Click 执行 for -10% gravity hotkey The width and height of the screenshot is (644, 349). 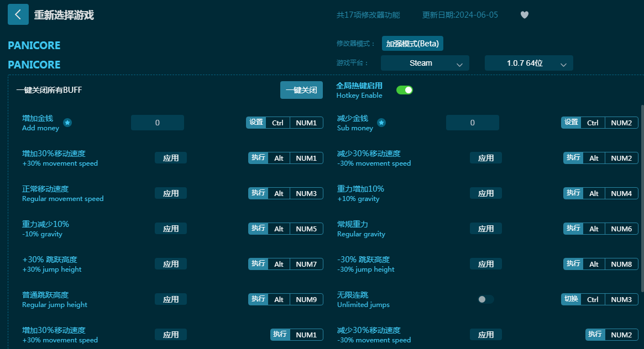click(258, 229)
